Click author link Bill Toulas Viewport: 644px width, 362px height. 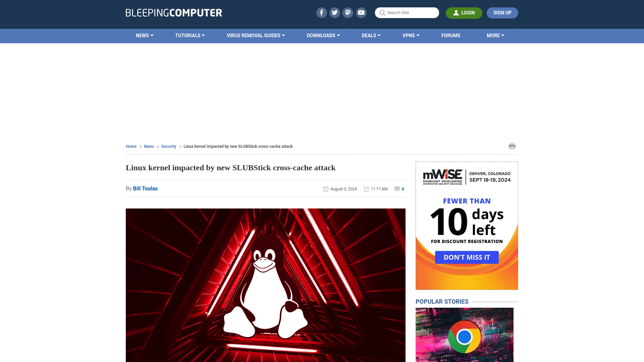pyautogui.click(x=145, y=188)
